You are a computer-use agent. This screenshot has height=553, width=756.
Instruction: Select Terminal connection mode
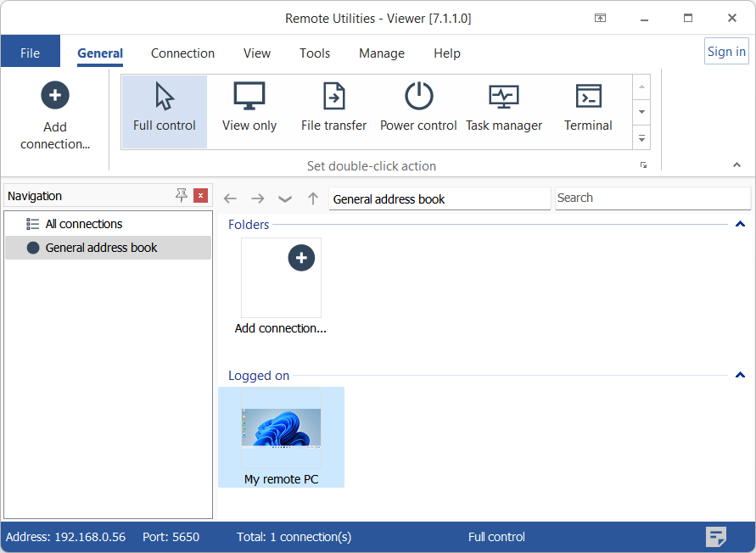pos(588,109)
